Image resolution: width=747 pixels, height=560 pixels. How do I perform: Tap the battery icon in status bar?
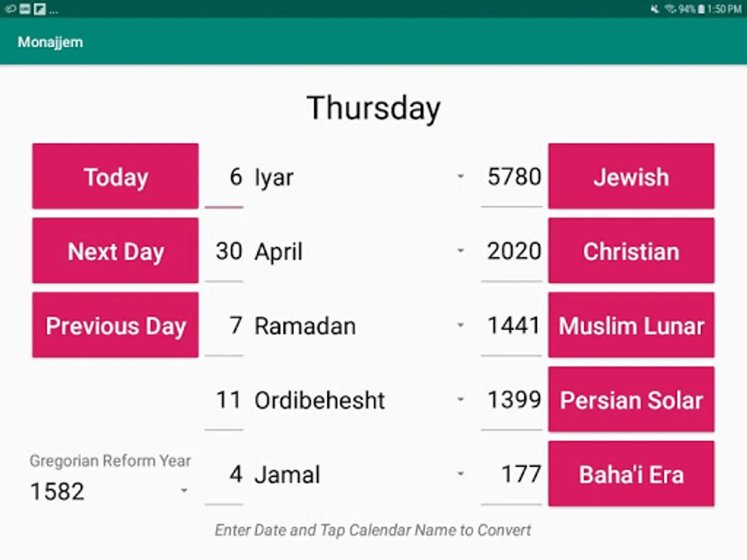point(701,9)
